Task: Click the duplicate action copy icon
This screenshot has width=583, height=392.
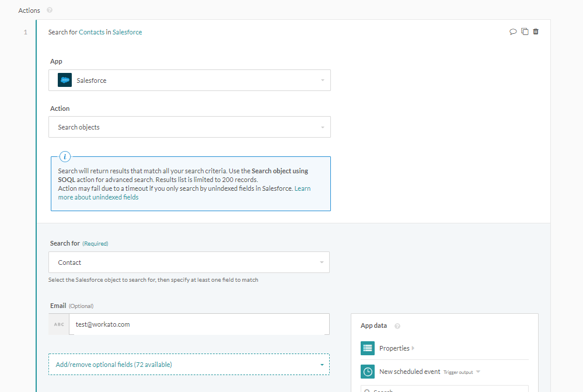Action: coord(525,32)
